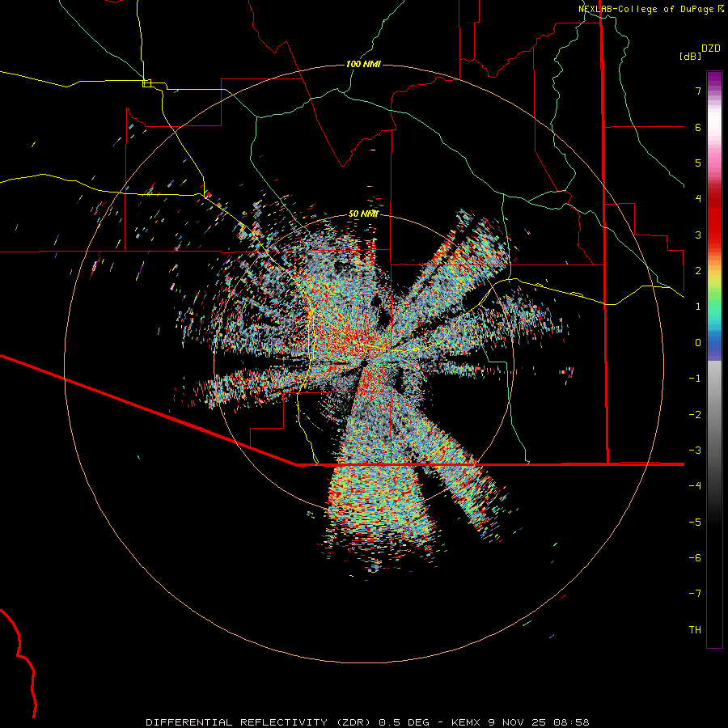Click the TH threshold label on legend
The height and width of the screenshot is (728, 728).
coord(695,630)
